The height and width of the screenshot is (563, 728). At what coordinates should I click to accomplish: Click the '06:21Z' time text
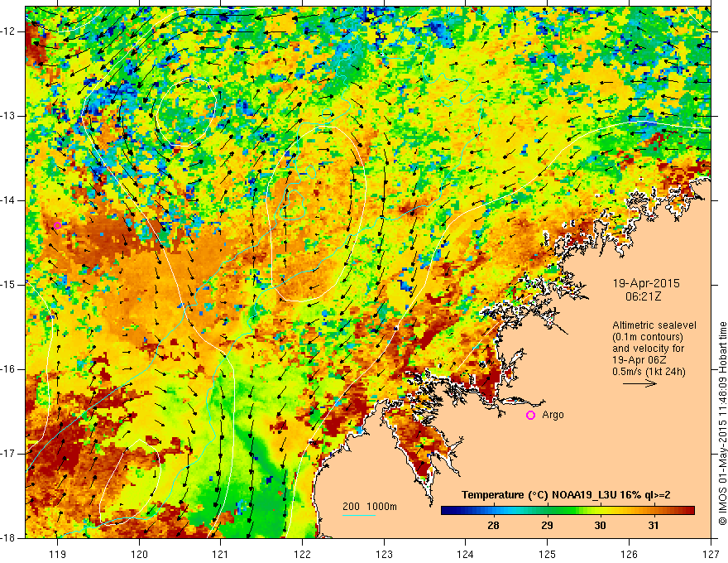click(643, 296)
